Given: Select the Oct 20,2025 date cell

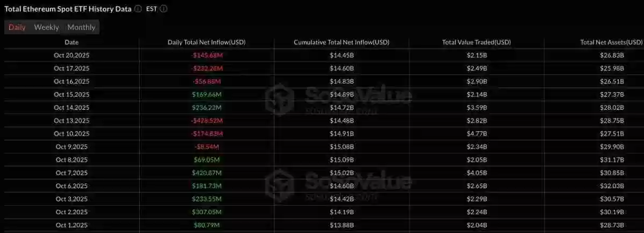Looking at the screenshot, I should click(71, 55).
